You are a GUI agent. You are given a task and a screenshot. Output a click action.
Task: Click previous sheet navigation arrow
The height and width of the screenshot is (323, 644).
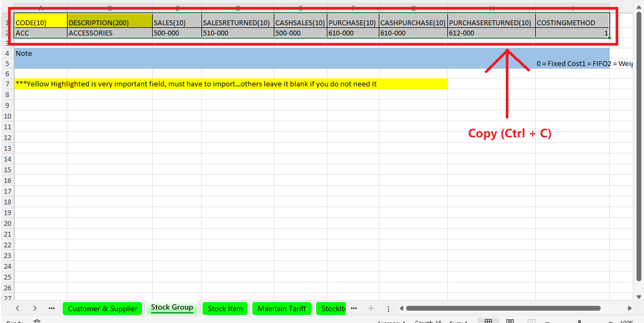(18, 309)
